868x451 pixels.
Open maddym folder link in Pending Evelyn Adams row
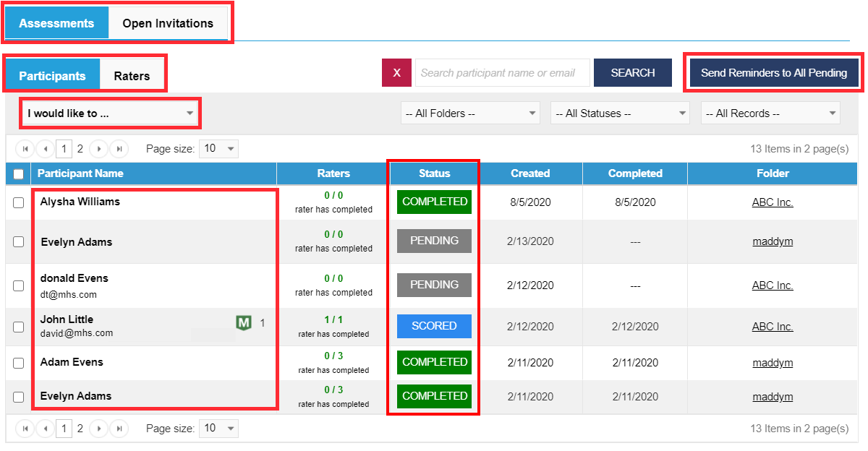click(773, 241)
